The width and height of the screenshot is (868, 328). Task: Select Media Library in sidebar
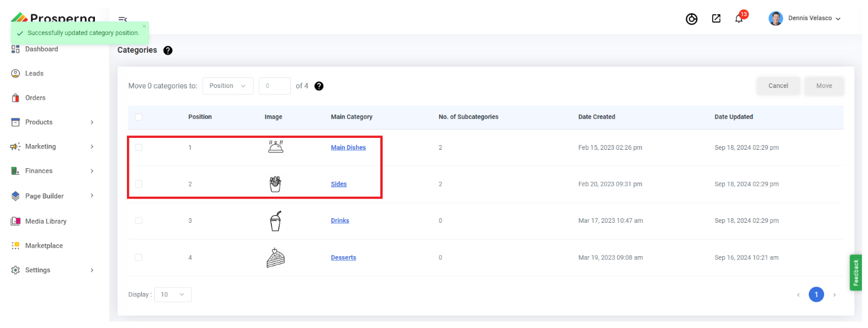46,222
